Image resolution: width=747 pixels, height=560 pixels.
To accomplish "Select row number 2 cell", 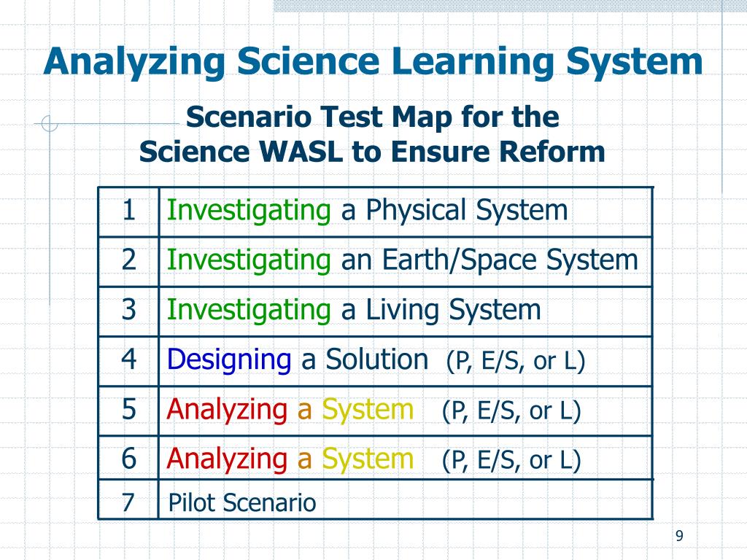I will [128, 262].
